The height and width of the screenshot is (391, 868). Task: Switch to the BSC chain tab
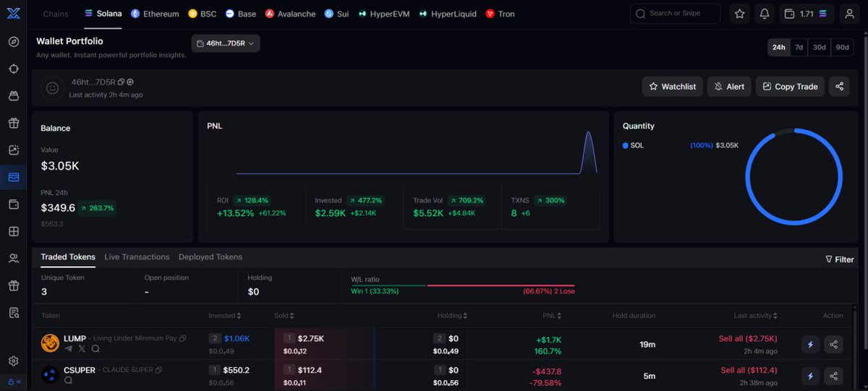203,14
